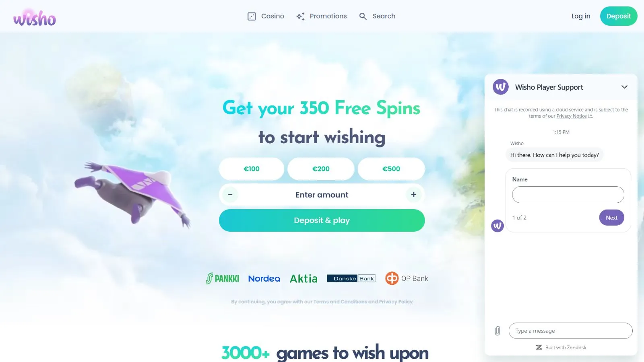Click the Search magnifier icon
Screen dimensions: 644x362
click(x=363, y=16)
